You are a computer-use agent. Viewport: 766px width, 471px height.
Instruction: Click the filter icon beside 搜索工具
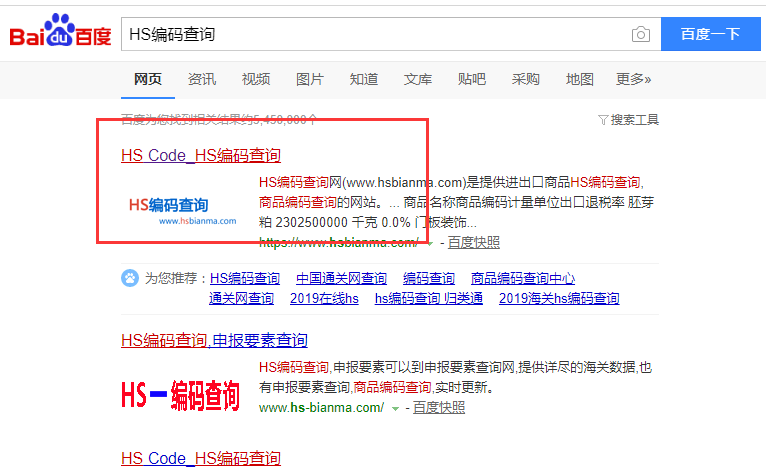pos(603,120)
